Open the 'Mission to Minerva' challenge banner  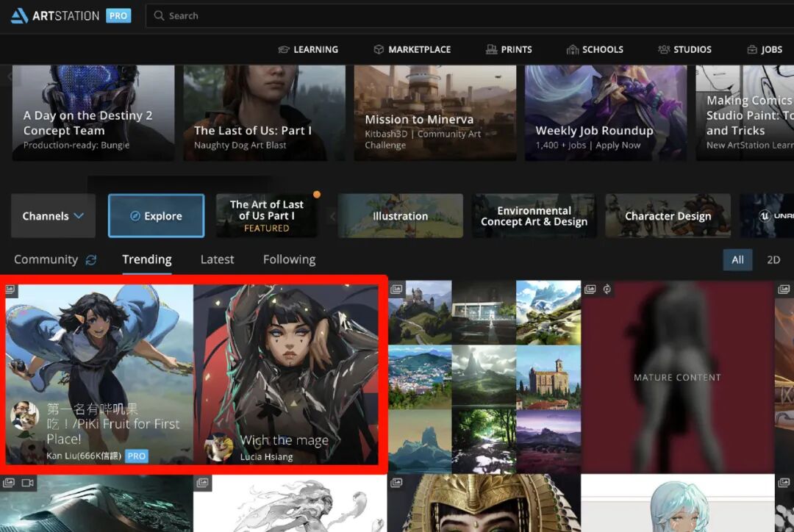coord(435,113)
